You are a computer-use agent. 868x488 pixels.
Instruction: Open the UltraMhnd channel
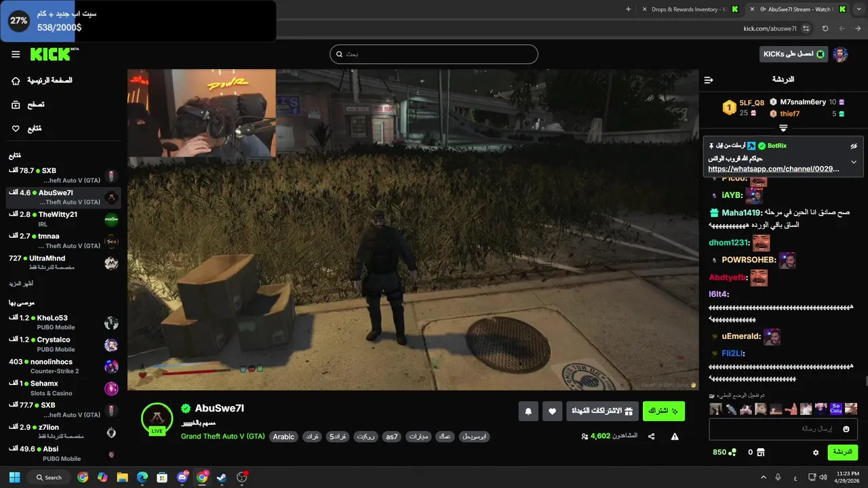click(x=64, y=262)
